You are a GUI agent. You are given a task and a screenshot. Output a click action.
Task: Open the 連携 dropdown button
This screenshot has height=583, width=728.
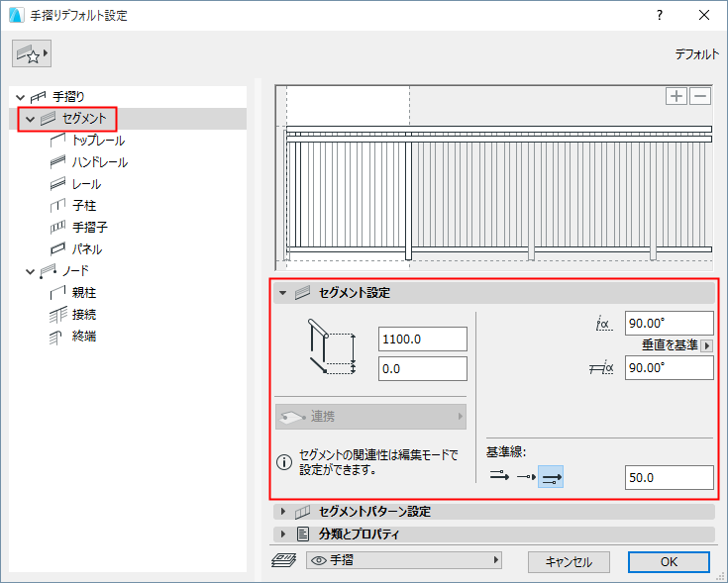click(371, 417)
